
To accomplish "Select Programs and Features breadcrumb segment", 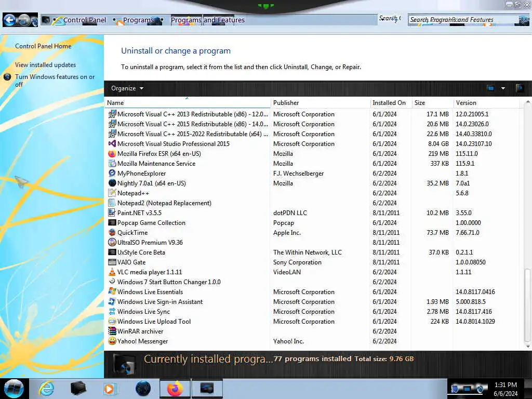I will [x=208, y=20].
